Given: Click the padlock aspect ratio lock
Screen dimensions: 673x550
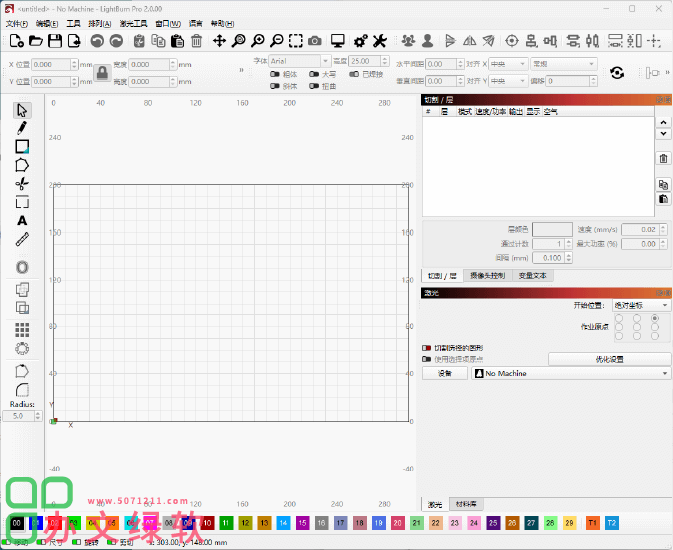Looking at the screenshot, I should pos(101,72).
